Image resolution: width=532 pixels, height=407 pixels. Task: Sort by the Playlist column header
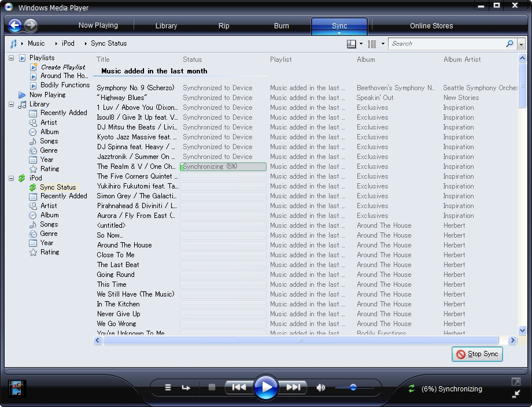[280, 60]
